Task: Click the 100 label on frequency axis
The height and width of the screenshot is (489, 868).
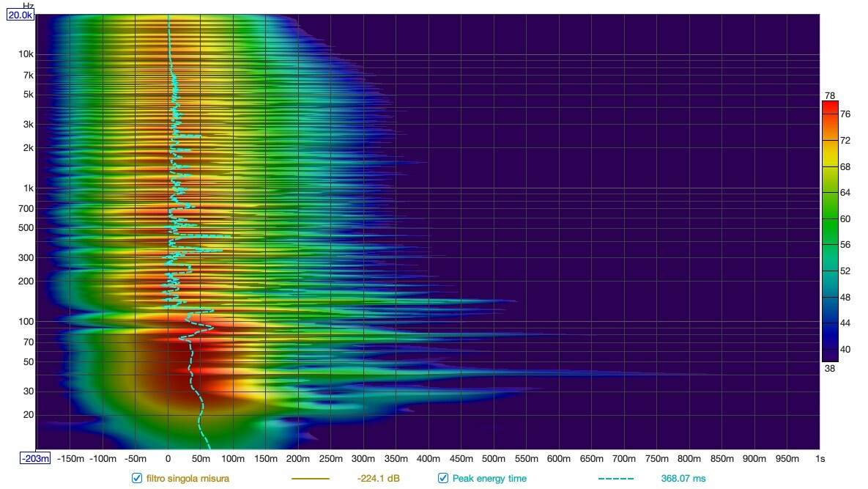Action: pos(26,322)
